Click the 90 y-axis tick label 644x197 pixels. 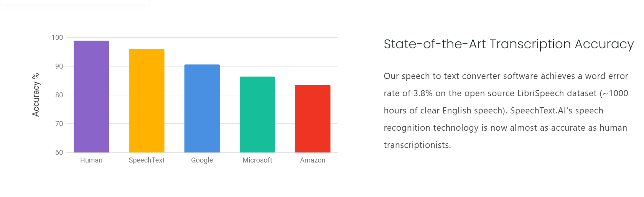click(59, 66)
